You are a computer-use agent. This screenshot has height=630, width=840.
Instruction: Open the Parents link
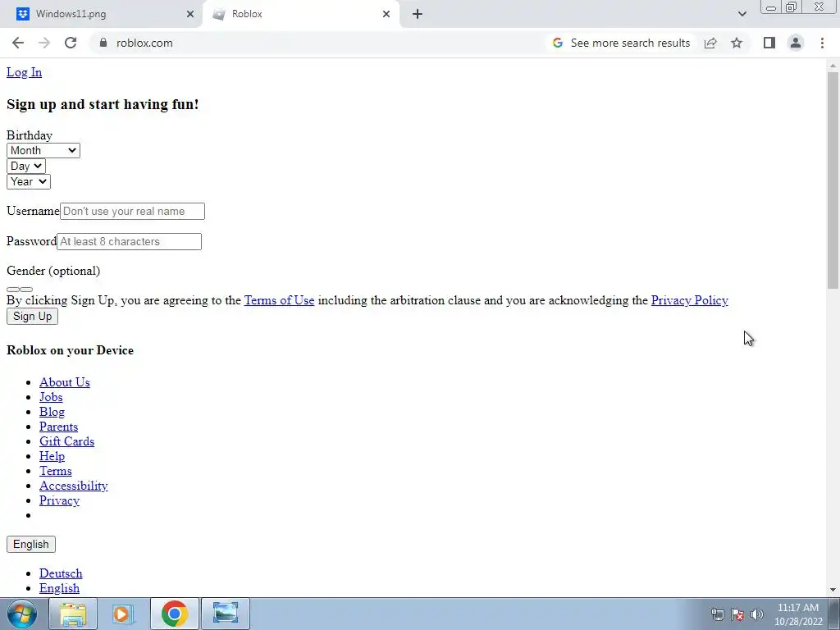coord(58,427)
